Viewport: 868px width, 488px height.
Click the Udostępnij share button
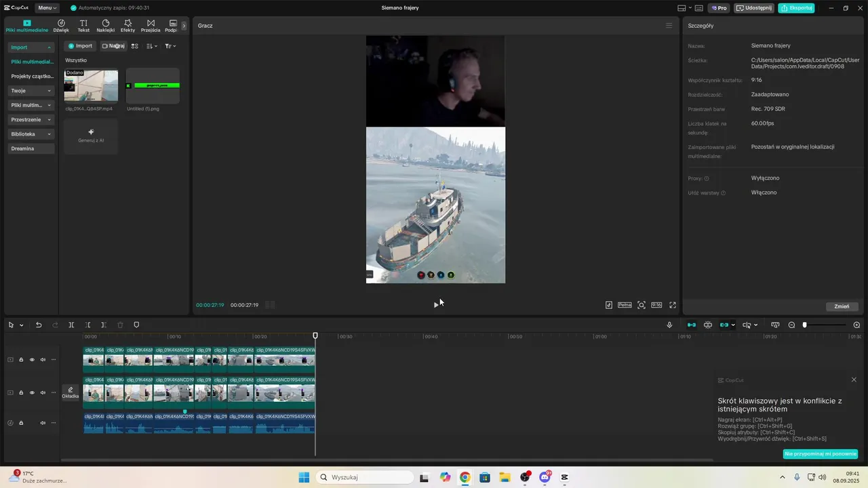point(754,8)
